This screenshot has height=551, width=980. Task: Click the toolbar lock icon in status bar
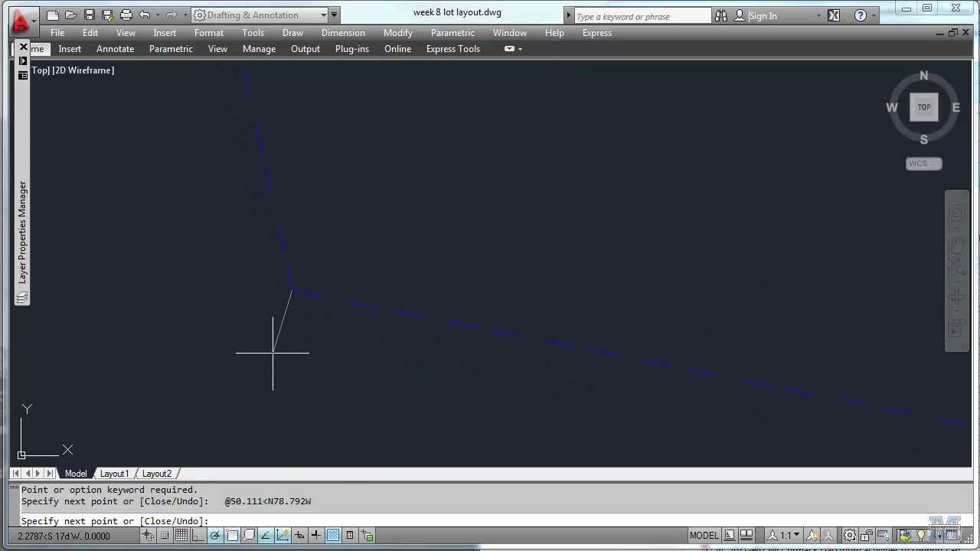(866, 536)
